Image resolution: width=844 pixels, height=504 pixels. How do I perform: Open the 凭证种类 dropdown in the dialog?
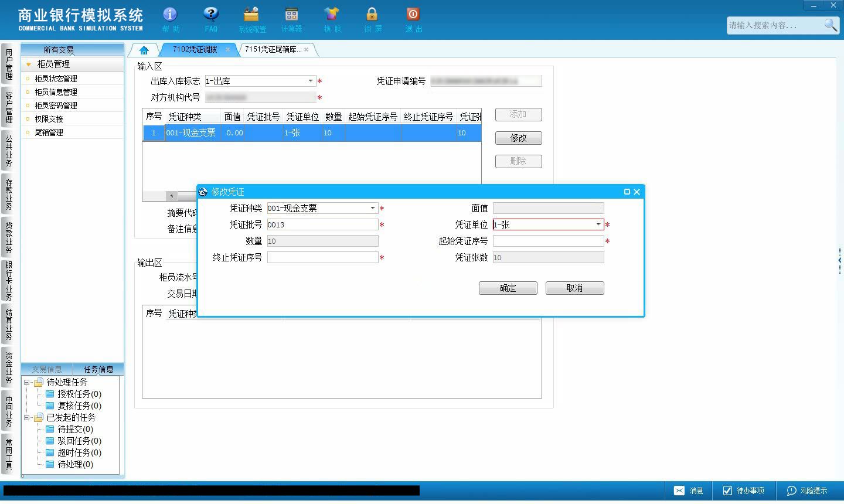tap(373, 208)
